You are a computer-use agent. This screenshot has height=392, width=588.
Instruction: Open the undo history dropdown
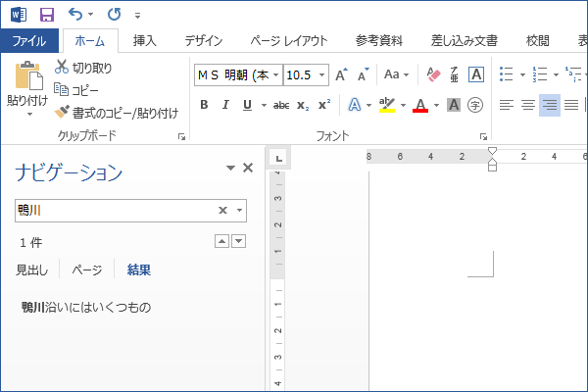point(90,15)
